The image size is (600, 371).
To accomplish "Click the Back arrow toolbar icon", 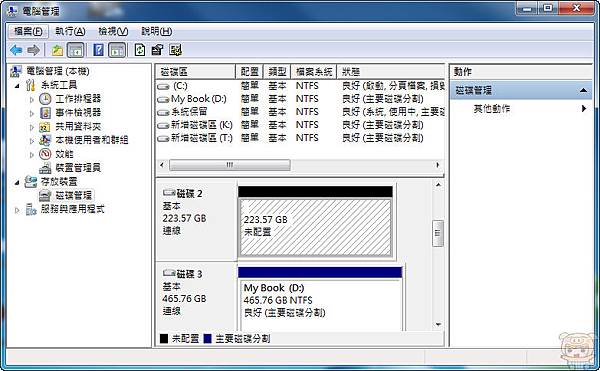I will [16, 50].
